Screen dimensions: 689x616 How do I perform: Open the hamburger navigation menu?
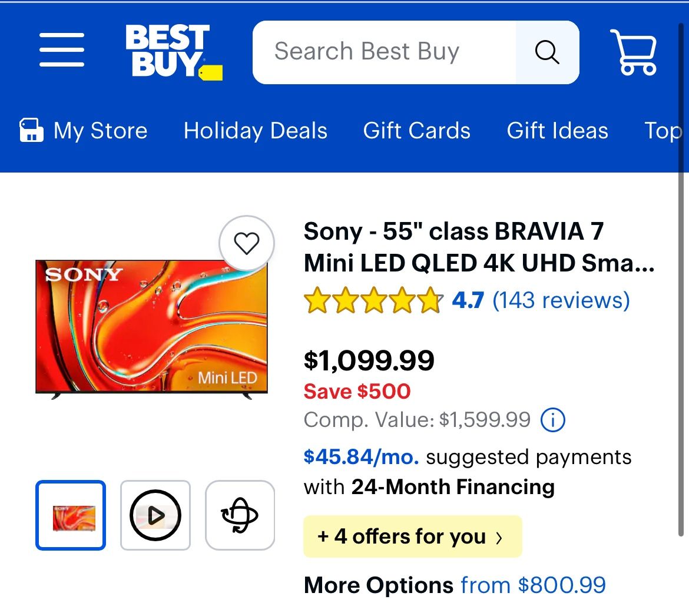[61, 51]
